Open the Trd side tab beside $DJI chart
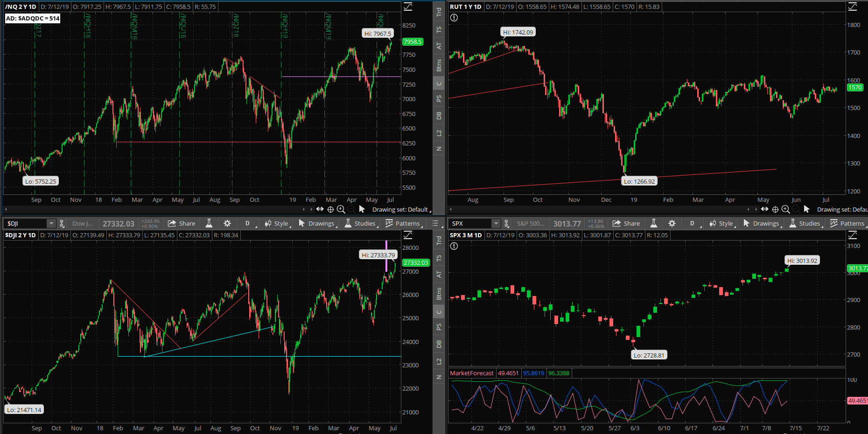868x434 pixels. point(439,241)
